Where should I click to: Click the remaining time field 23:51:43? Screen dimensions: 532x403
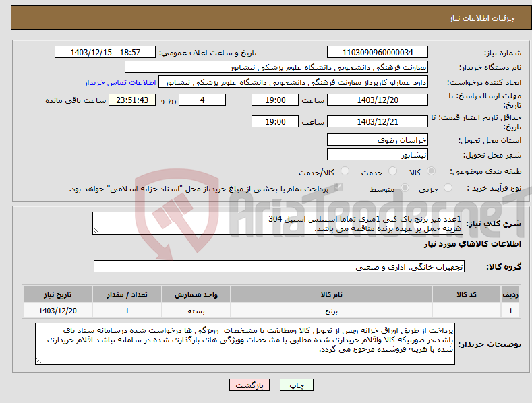click(132, 100)
